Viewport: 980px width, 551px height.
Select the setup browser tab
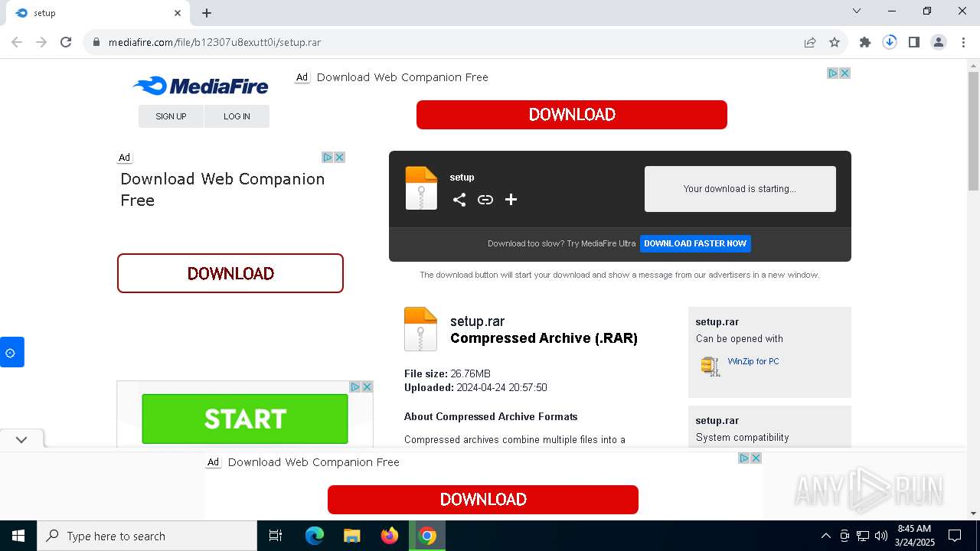98,13
